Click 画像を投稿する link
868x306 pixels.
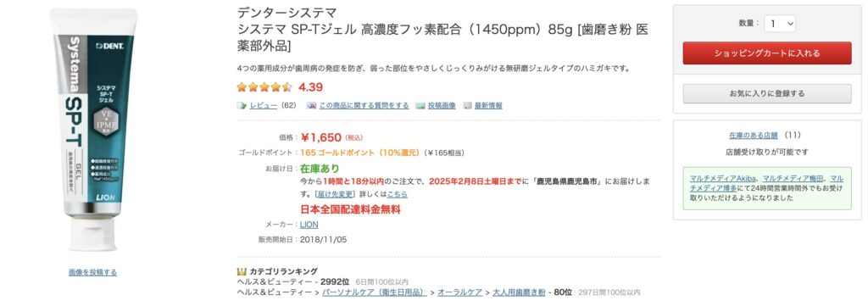click(x=93, y=272)
